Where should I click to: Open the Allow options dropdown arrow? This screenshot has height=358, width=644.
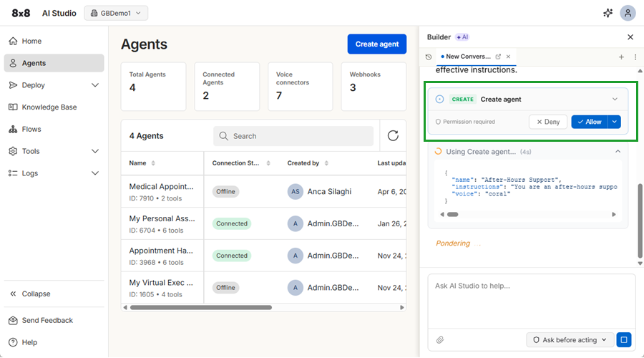coord(615,122)
